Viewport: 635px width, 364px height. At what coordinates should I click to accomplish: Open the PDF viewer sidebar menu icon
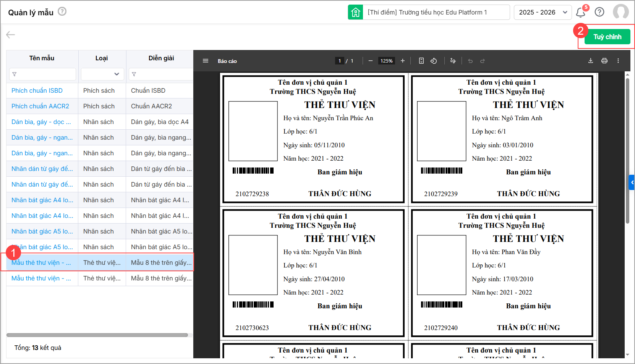(x=206, y=61)
